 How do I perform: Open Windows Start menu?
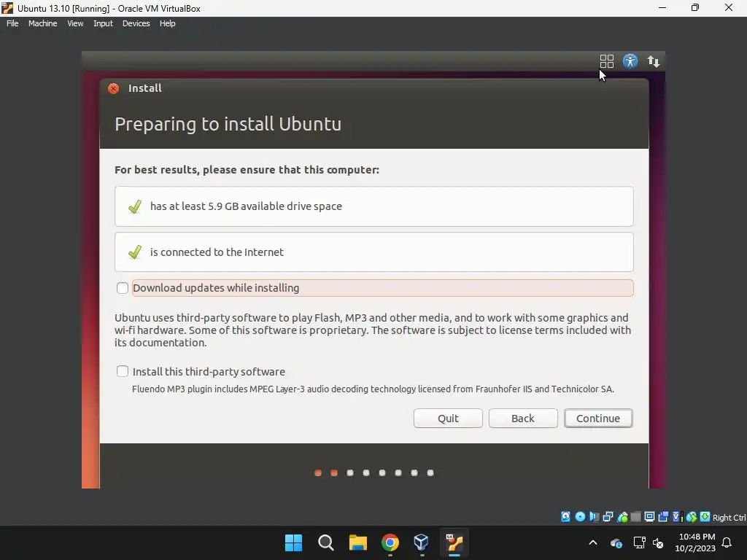click(293, 542)
